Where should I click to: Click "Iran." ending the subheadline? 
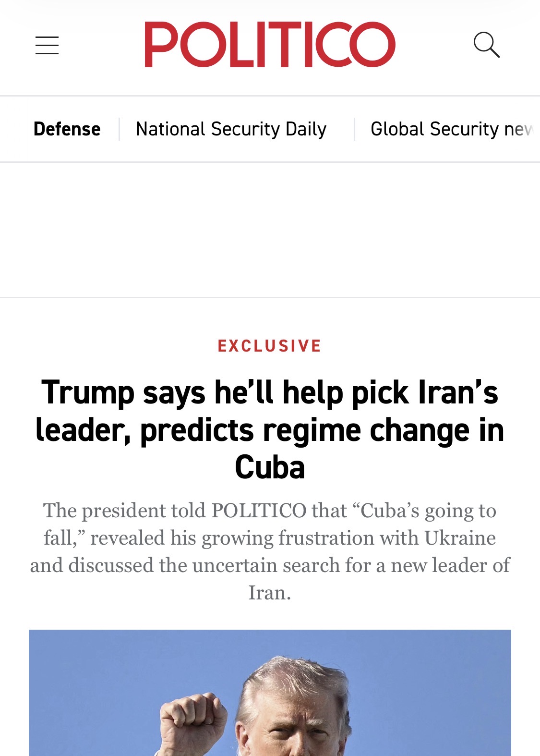pos(270,593)
